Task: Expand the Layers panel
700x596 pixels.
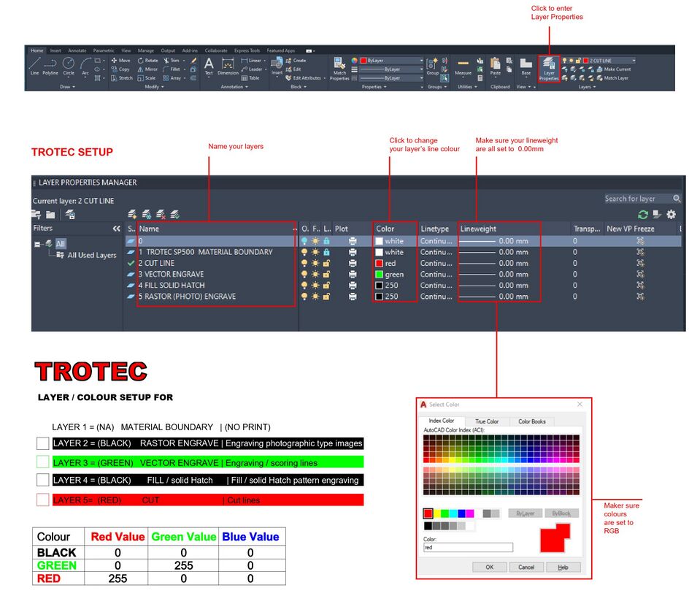Action: click(587, 87)
